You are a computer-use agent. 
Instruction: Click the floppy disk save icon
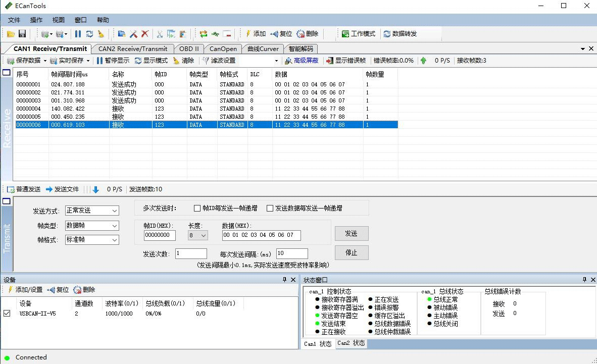click(22, 34)
